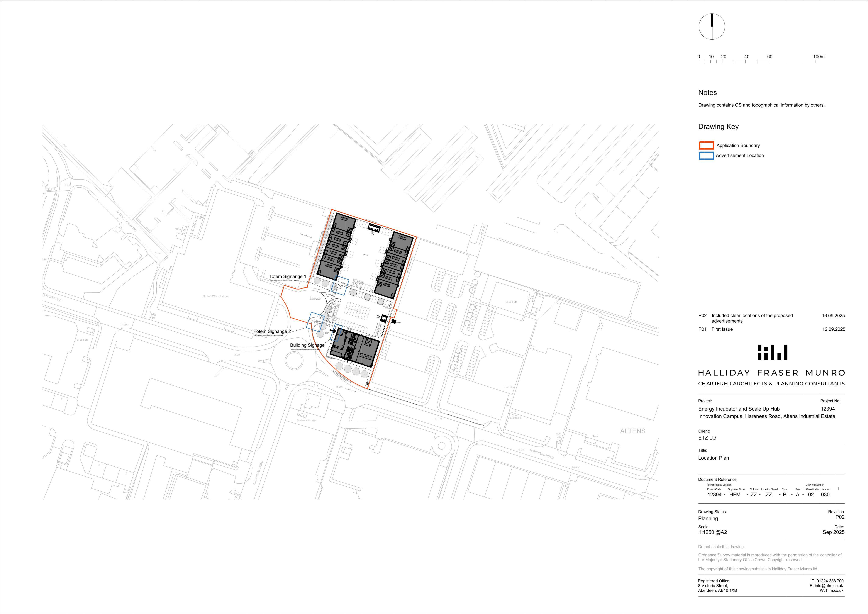Click revision 'P01' First Issue entry
This screenshot has width=868, height=614.
(x=715, y=329)
